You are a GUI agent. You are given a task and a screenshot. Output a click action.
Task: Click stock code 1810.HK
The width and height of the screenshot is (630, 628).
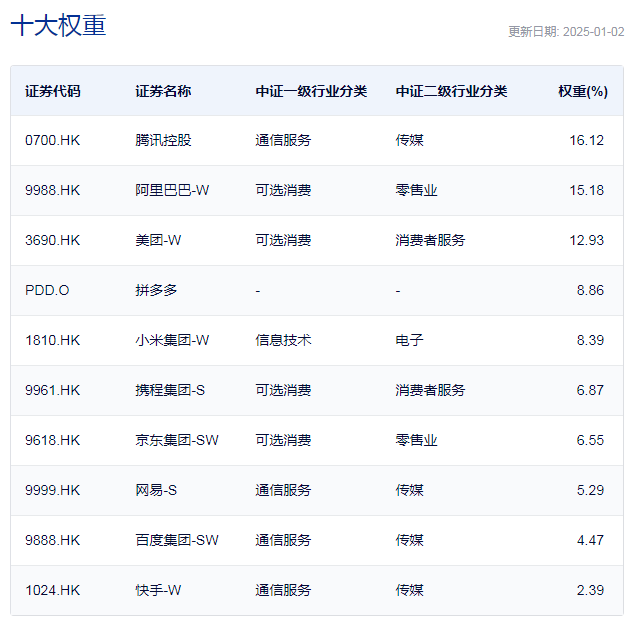click(53, 340)
